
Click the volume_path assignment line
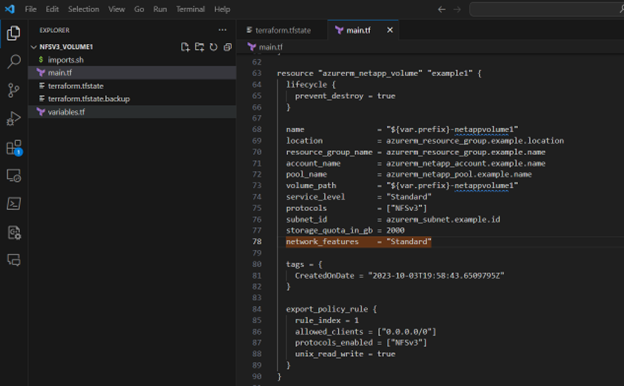click(x=402, y=185)
